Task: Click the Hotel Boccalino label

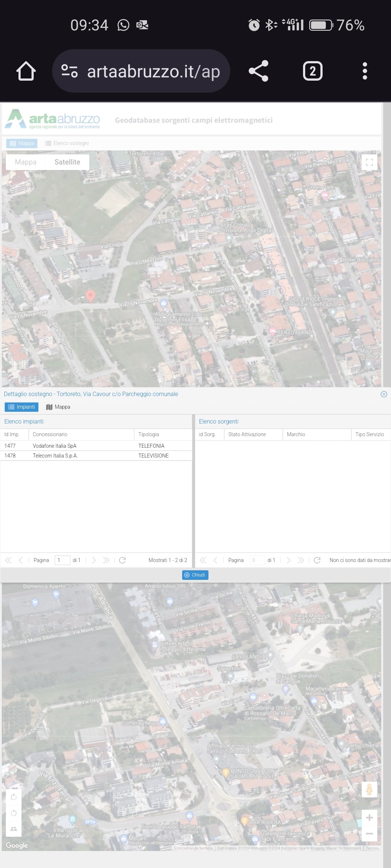Action: tap(362, 260)
